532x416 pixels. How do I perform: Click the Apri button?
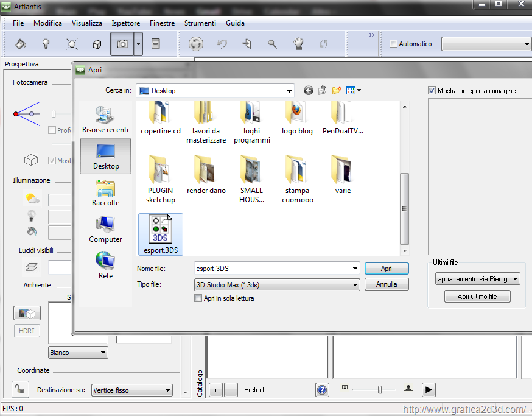(386, 269)
